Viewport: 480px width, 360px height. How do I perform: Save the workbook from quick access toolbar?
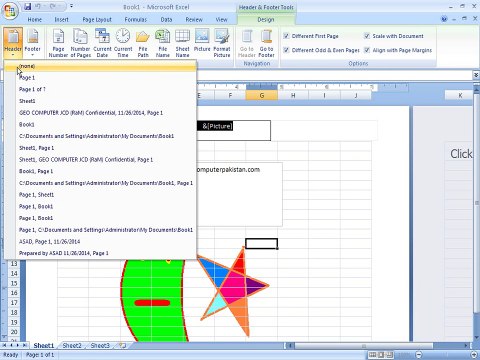click(x=28, y=6)
